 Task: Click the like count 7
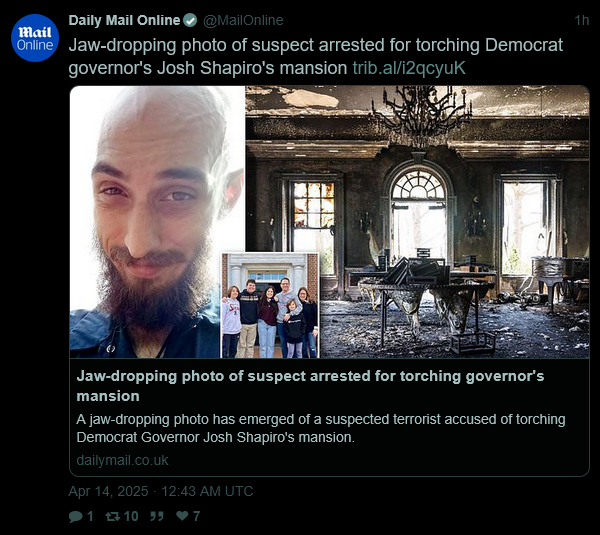196,517
